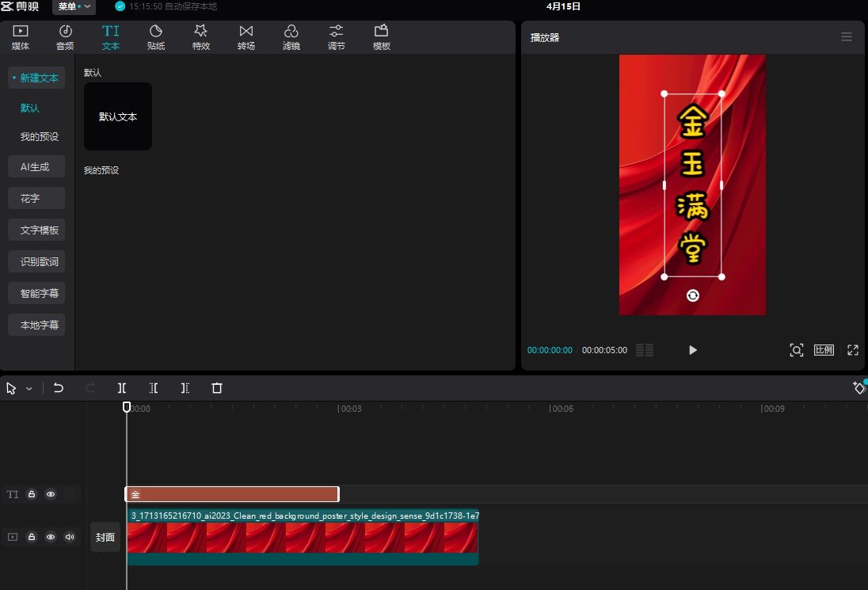Expand the selection tool mode dropdown arrow
The image size is (868, 590).
tap(29, 389)
